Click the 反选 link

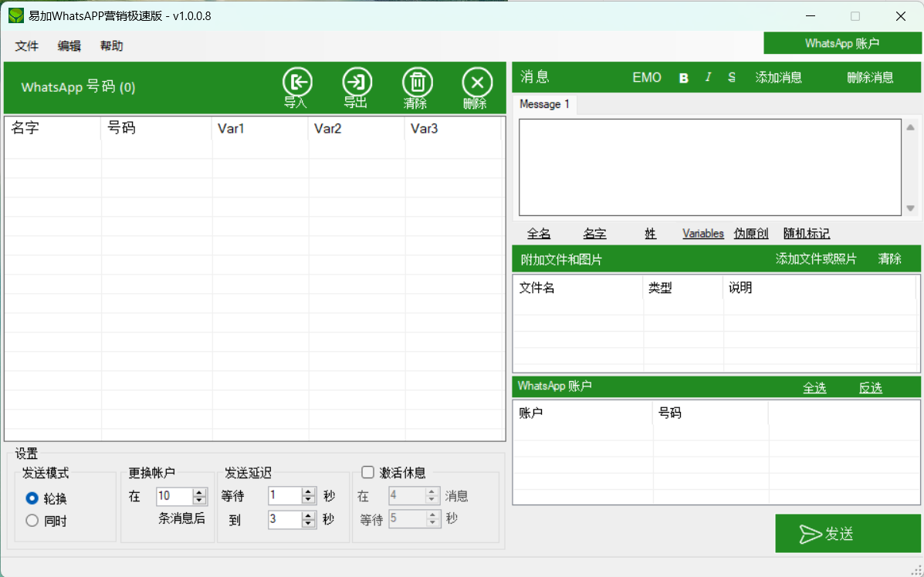tap(871, 388)
